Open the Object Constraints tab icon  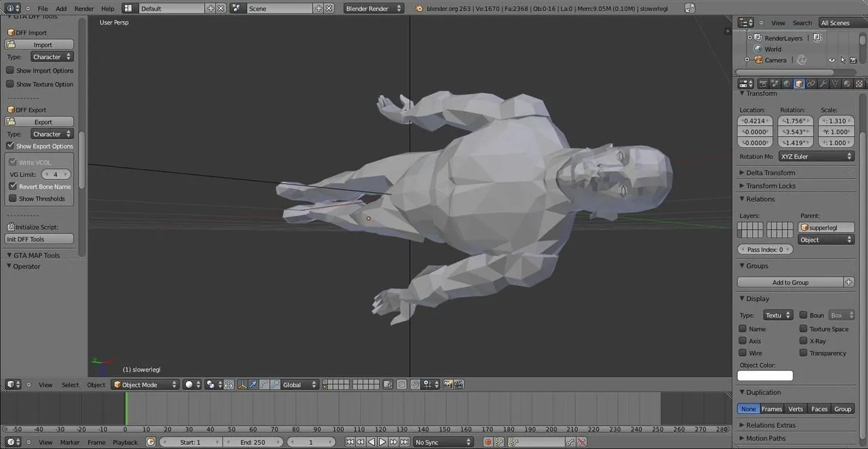click(x=811, y=84)
